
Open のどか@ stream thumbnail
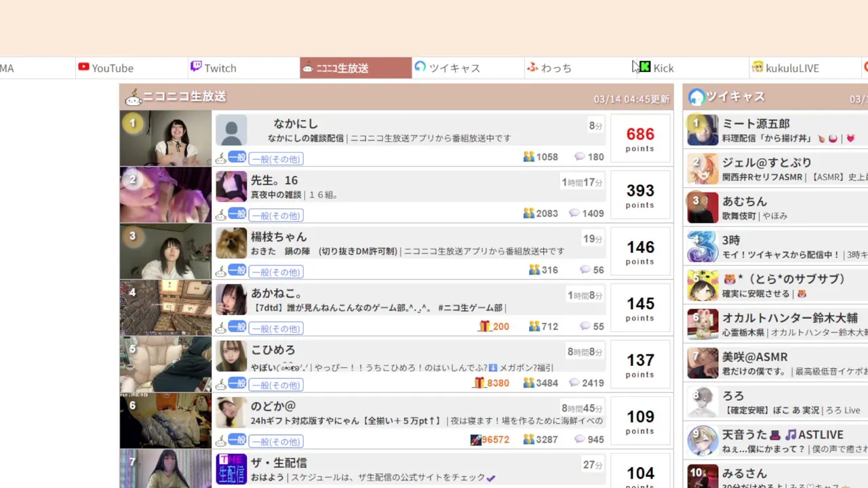click(x=165, y=421)
